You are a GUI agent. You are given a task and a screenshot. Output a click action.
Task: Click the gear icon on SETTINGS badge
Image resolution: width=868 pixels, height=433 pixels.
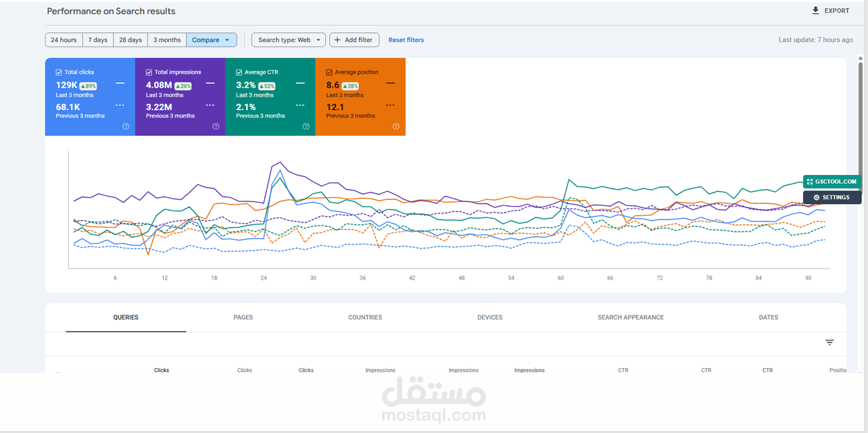coord(817,197)
